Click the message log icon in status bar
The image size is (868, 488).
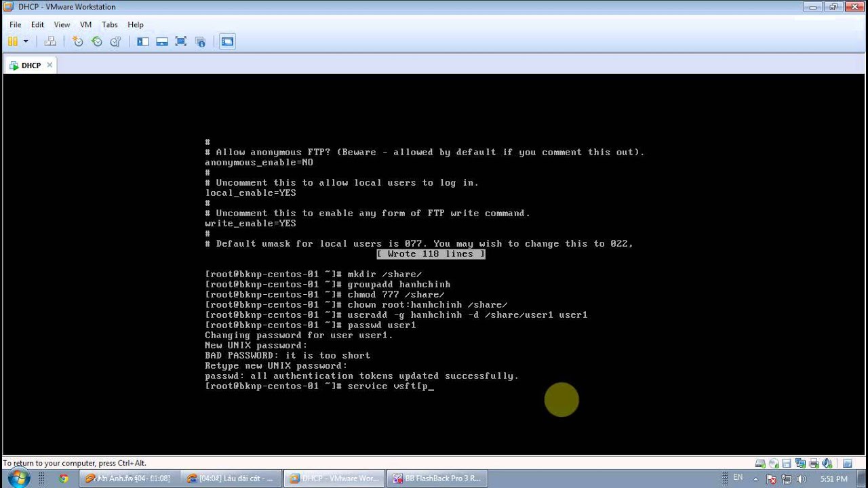tap(847, 464)
